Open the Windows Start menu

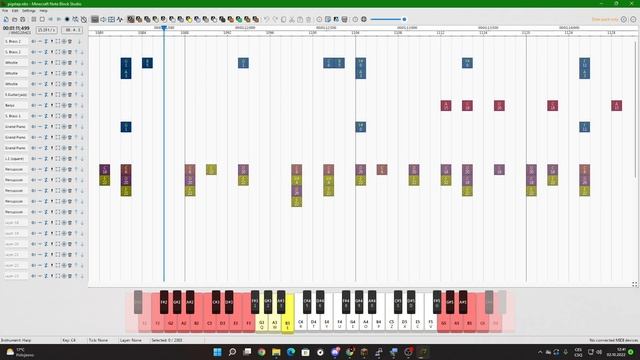218,352
